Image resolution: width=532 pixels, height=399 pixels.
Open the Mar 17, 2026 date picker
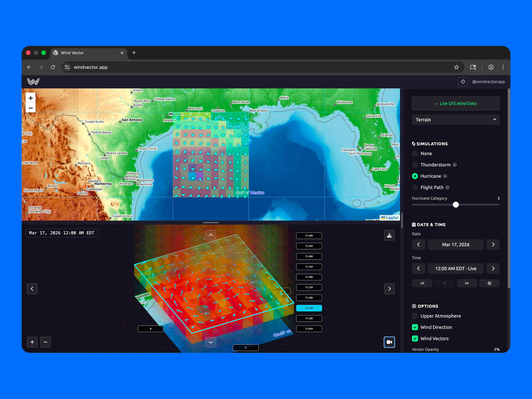click(456, 244)
